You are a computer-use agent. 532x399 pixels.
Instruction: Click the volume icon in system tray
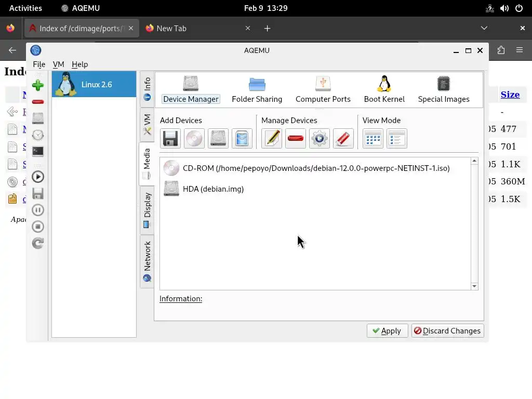504,8
